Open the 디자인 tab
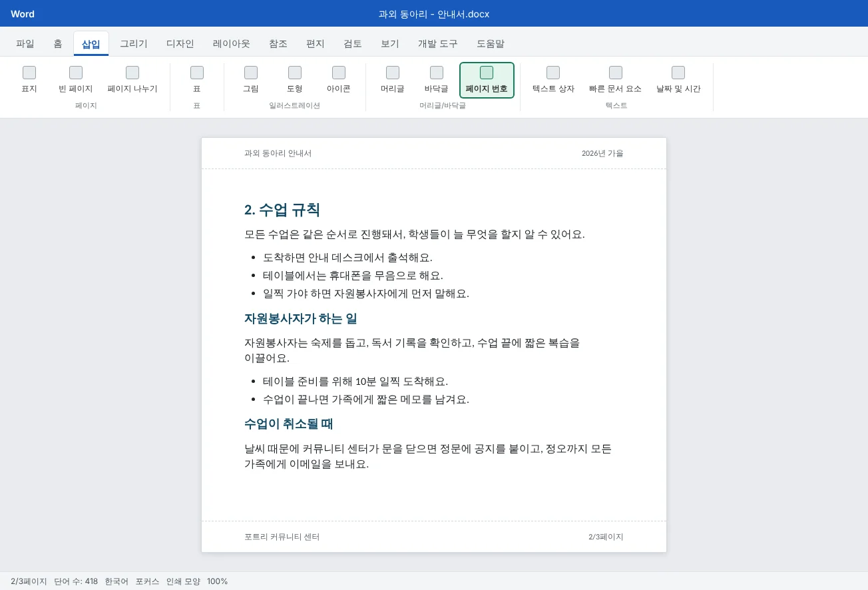868x590 pixels. pos(180,44)
